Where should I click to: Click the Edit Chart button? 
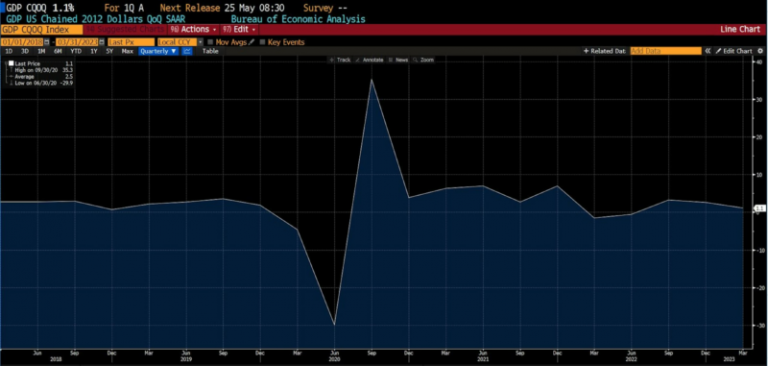[x=734, y=51]
